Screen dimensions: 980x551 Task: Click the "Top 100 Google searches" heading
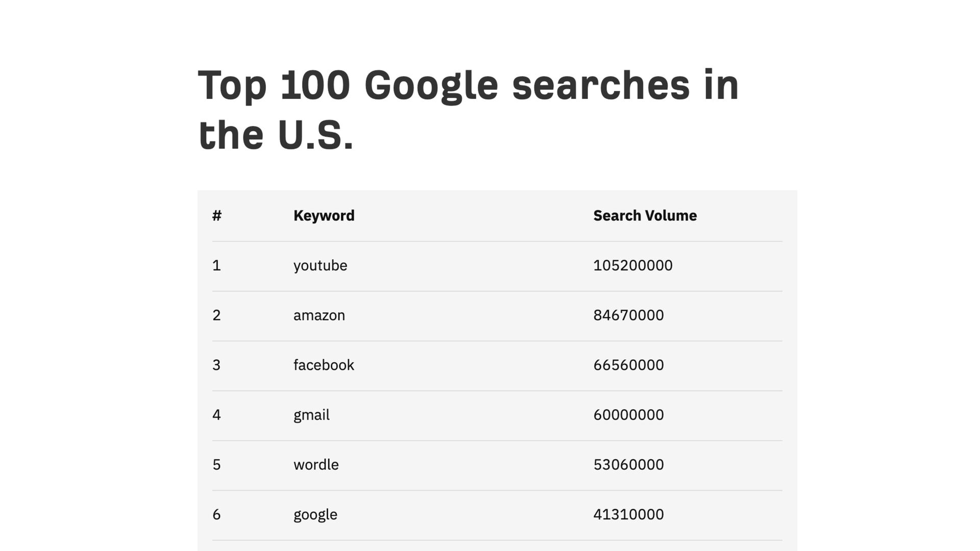point(468,109)
